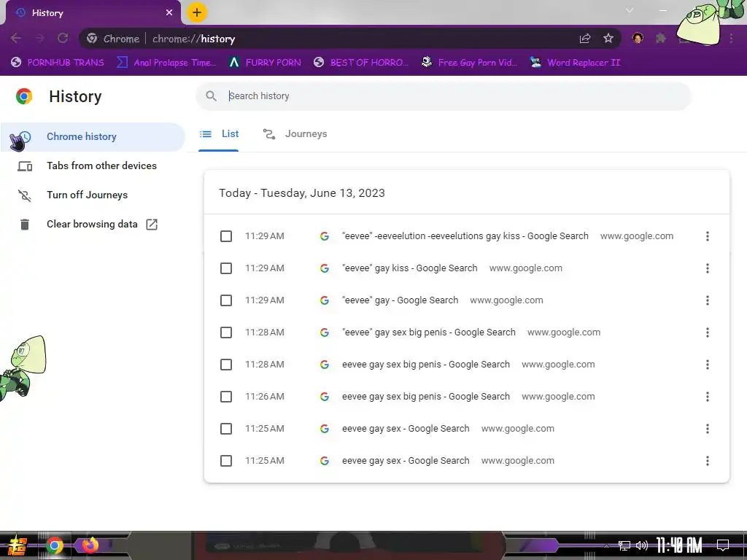The width and height of the screenshot is (747, 560).
Task: Show hidden icons via tray chevron
Action: (606, 545)
